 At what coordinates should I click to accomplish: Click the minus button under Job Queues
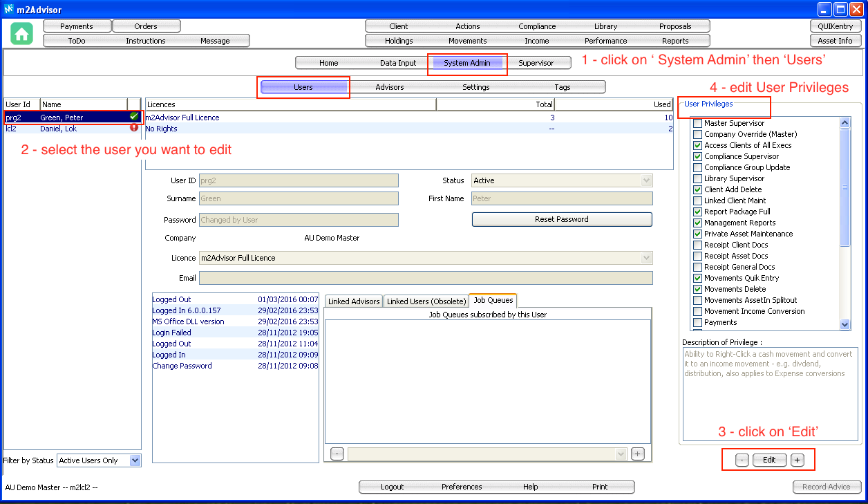tap(337, 454)
